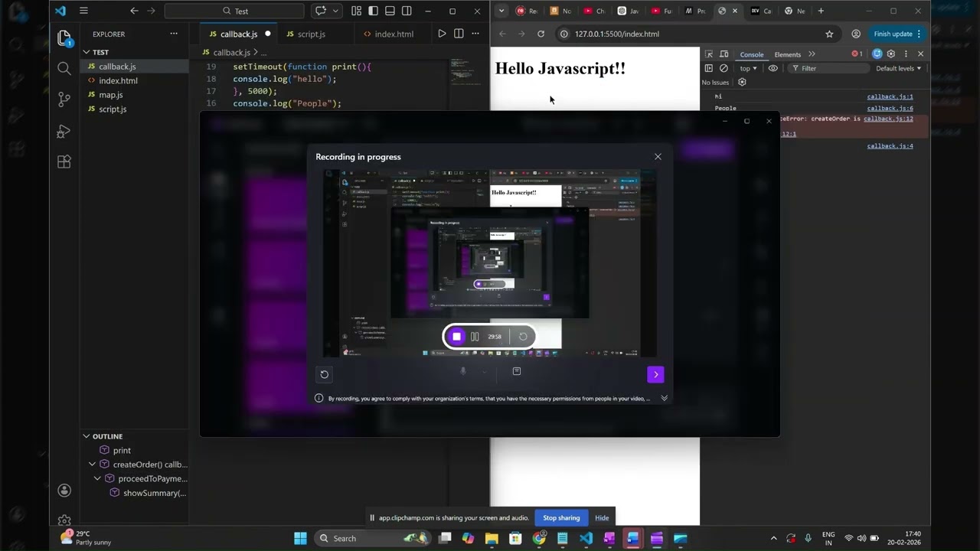Clear the DevTools console

coord(724,68)
